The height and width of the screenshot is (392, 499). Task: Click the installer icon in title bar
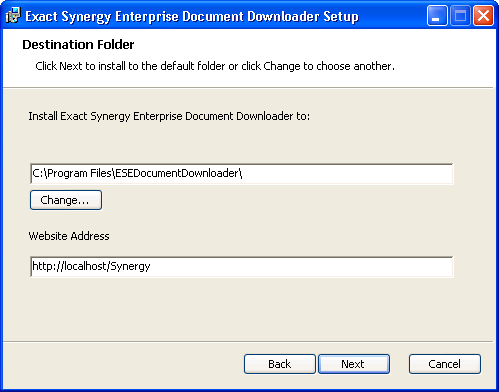13,16
